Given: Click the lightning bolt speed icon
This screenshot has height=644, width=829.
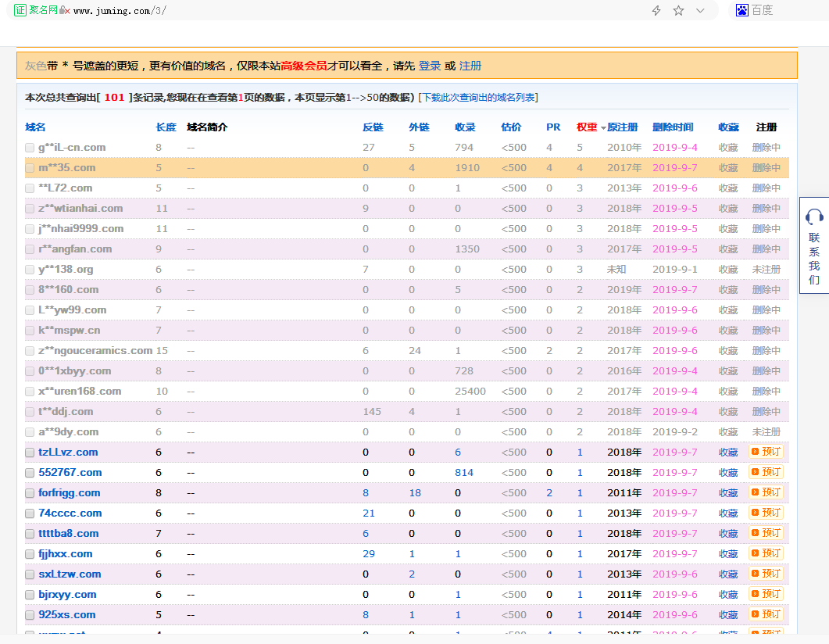Looking at the screenshot, I should pyautogui.click(x=656, y=11).
